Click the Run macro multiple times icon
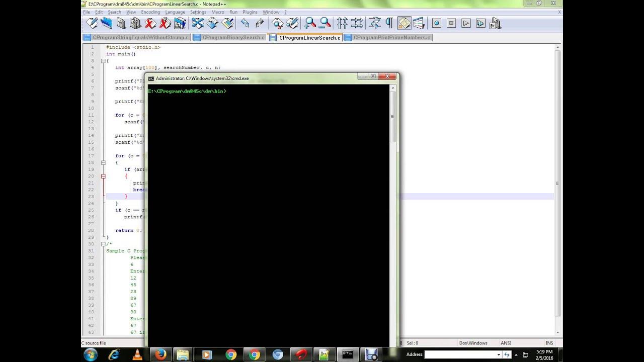Viewport: 644px width, 362px height. coord(480,23)
